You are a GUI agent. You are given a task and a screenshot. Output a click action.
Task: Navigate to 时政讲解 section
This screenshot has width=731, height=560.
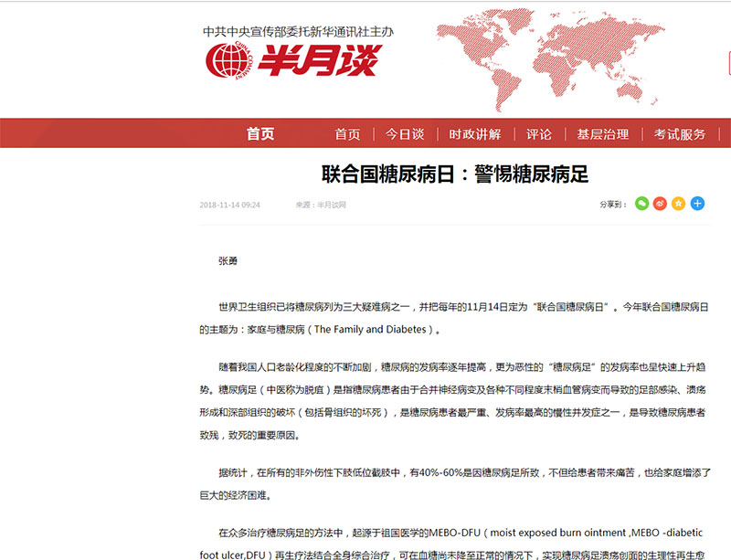point(474,134)
